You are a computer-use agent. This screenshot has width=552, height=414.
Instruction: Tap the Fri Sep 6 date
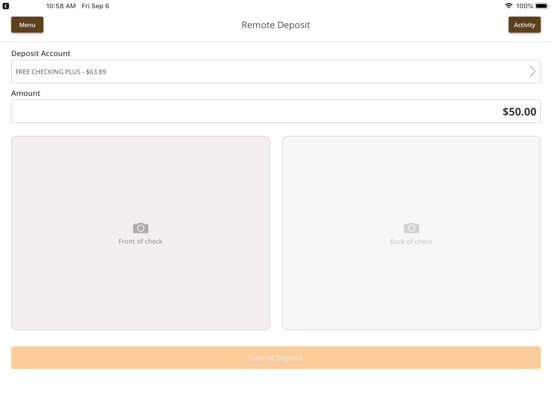pos(95,6)
